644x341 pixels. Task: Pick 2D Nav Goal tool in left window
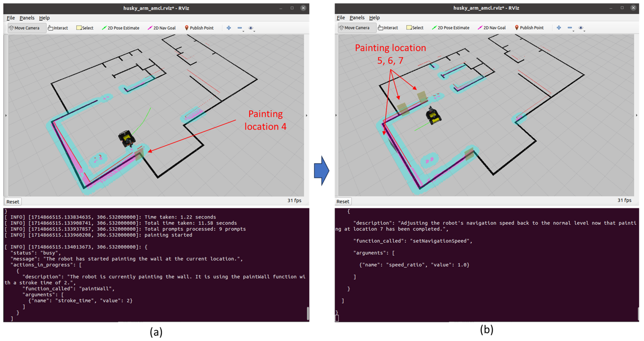(162, 28)
